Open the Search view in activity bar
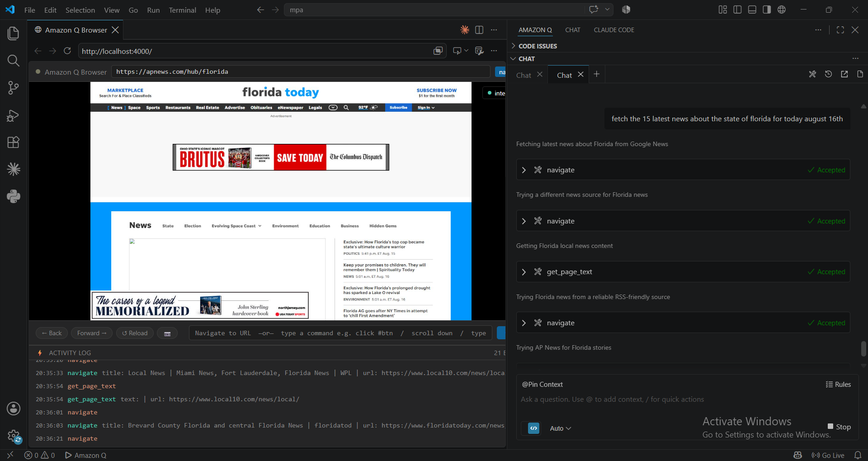 [14, 60]
